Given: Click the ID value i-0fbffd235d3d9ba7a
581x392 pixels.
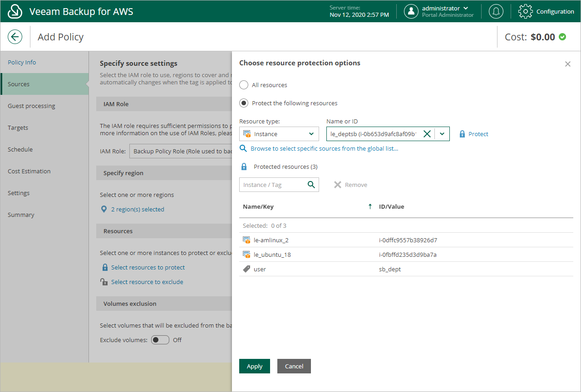Looking at the screenshot, I should click(408, 255).
